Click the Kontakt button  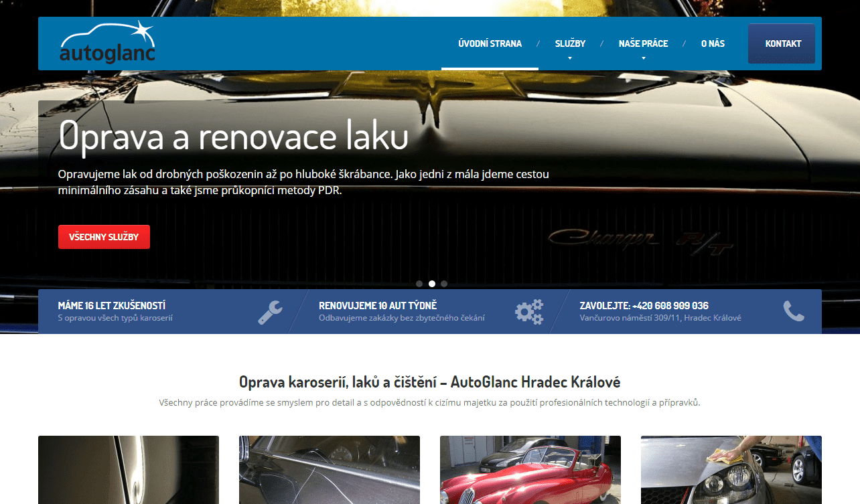[782, 44]
